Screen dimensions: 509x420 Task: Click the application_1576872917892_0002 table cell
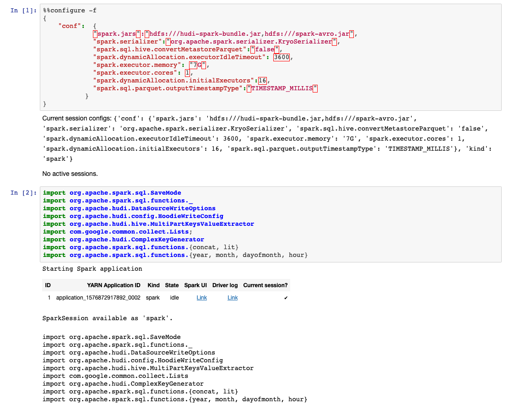point(98,298)
